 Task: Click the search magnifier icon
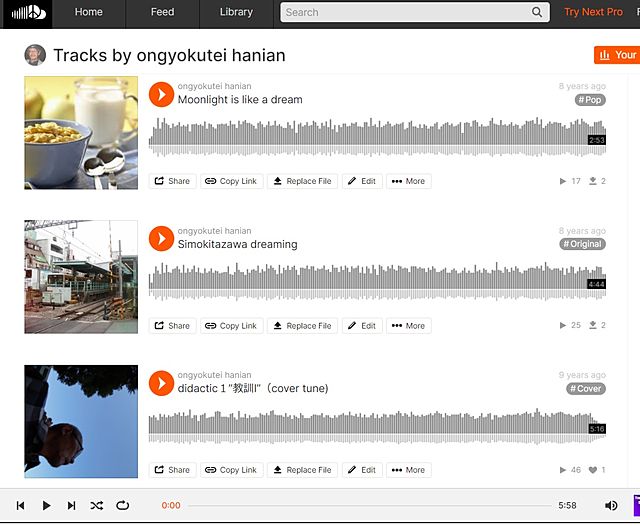[537, 12]
